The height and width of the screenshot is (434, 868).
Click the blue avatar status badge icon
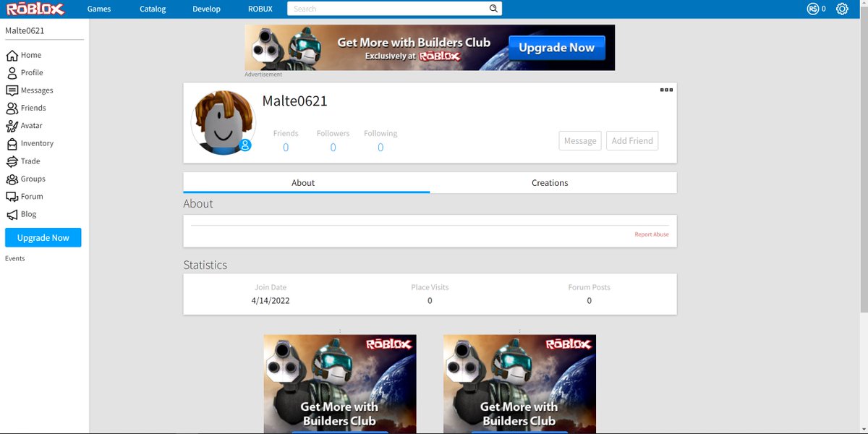coord(245,145)
